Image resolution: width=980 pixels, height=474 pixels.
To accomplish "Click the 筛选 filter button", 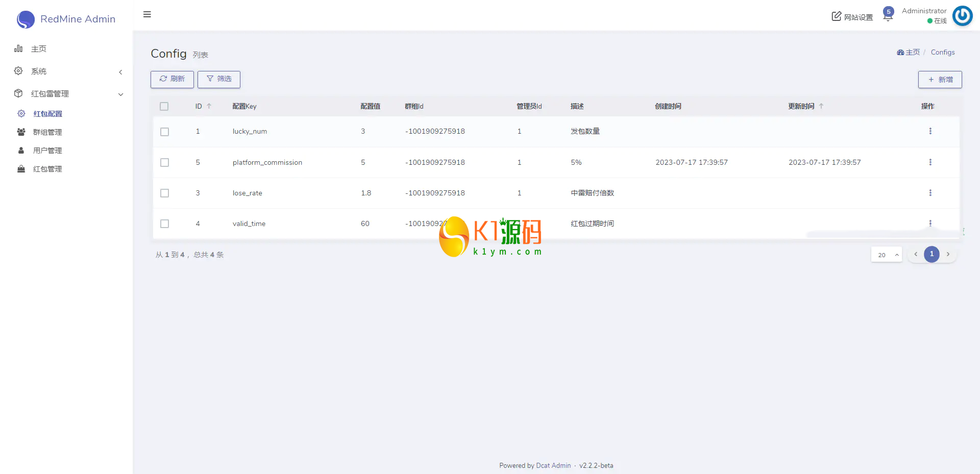I will tap(219, 79).
